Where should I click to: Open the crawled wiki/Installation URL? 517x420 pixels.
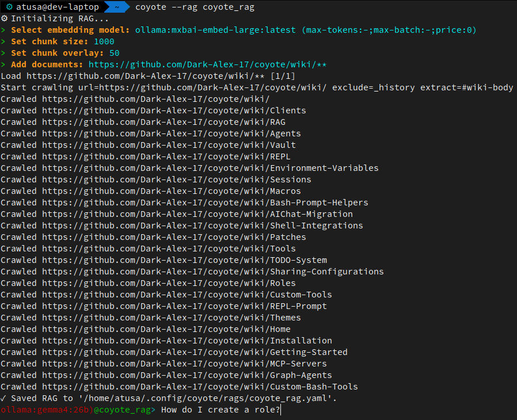187,341
